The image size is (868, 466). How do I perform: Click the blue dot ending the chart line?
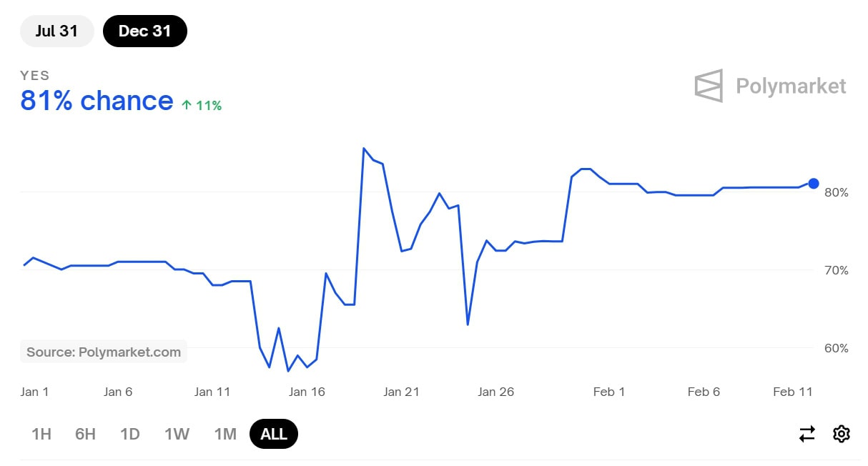click(x=814, y=184)
